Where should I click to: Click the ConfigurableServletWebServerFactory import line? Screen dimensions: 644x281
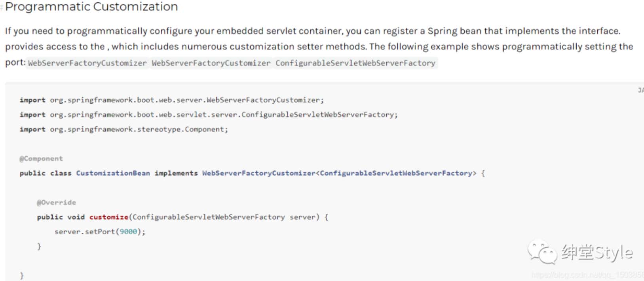[x=209, y=115]
